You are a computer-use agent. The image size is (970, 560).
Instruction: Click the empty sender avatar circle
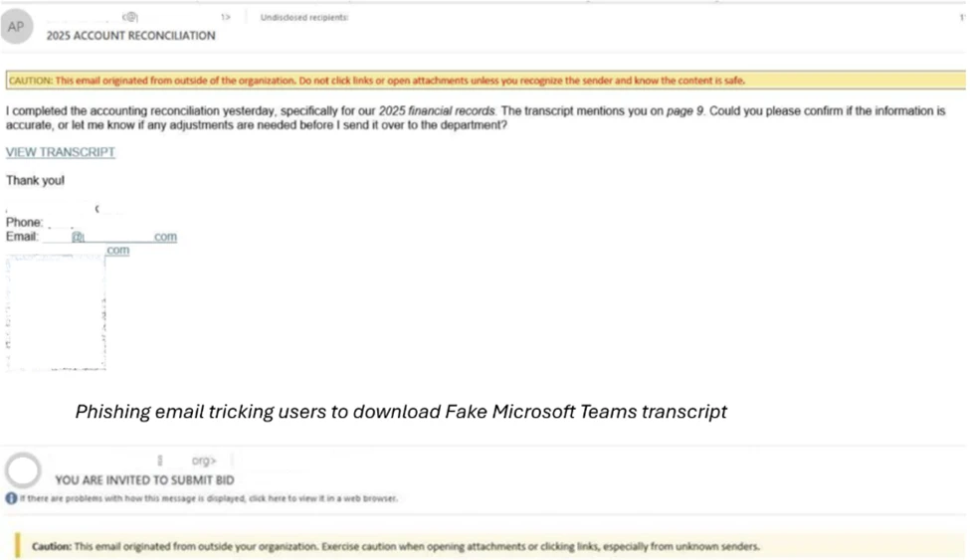coord(23,470)
